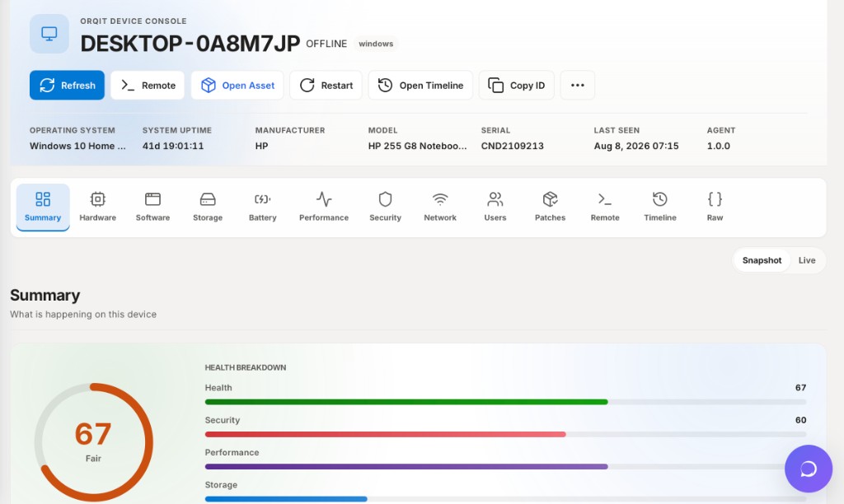Click the truncated model name HP 255 G8 Noteboo...
This screenshot has height=504, width=844.
(418, 146)
